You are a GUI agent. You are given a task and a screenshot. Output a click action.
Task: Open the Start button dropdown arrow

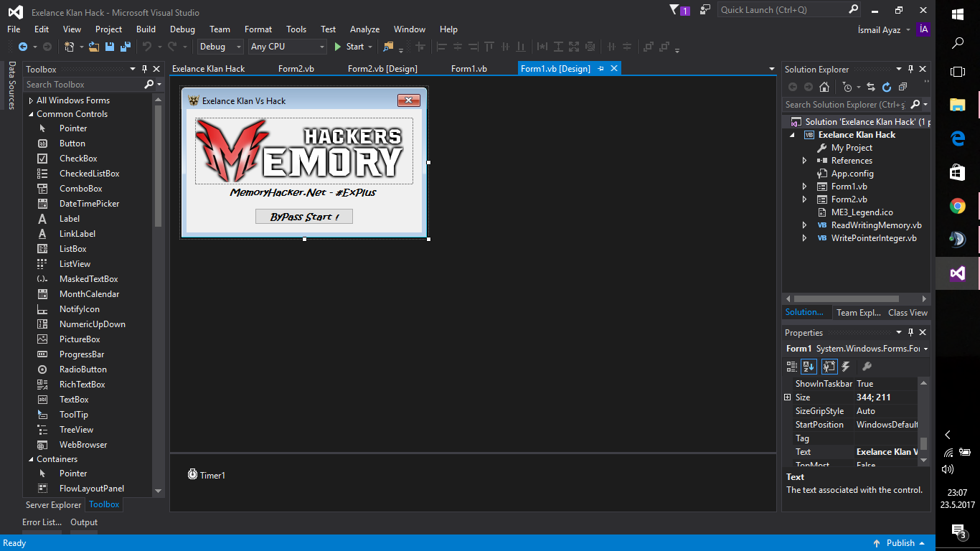(370, 47)
